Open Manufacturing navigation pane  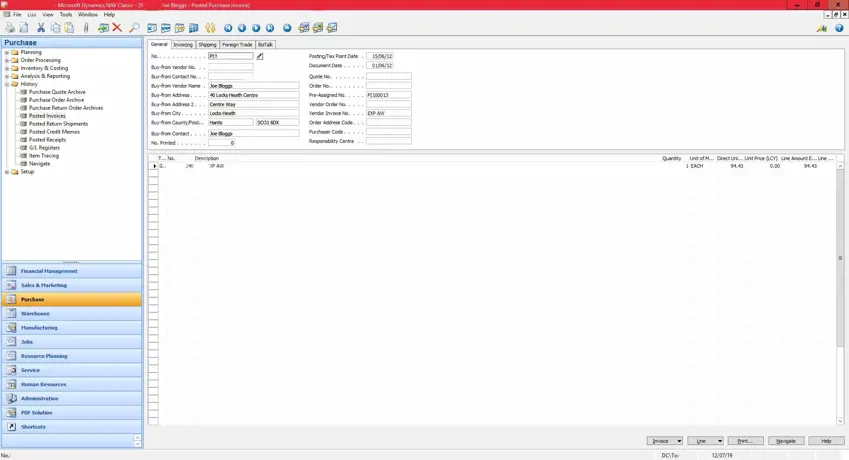(x=71, y=327)
